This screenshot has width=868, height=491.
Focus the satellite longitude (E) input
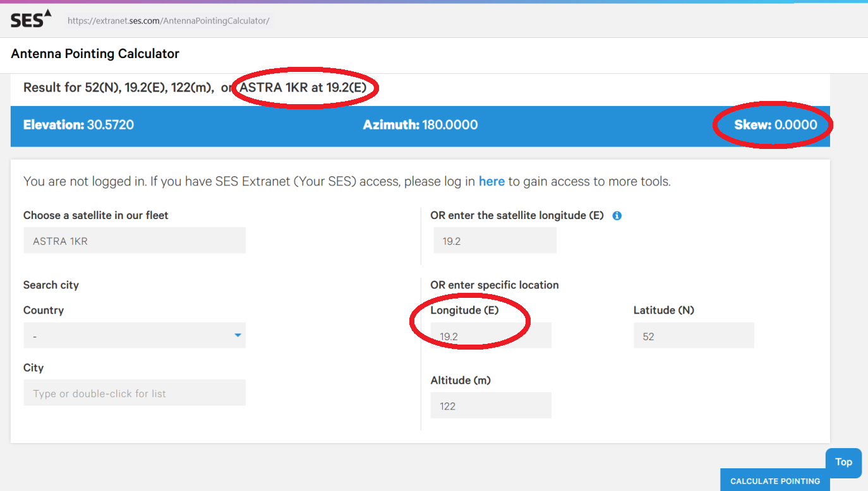[495, 241]
